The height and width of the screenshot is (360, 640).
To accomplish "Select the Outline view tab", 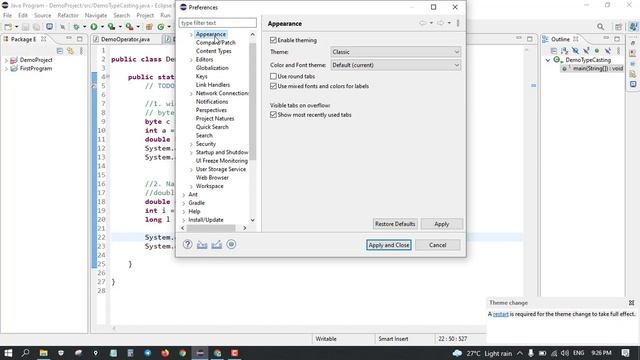I will pyautogui.click(x=560, y=39).
